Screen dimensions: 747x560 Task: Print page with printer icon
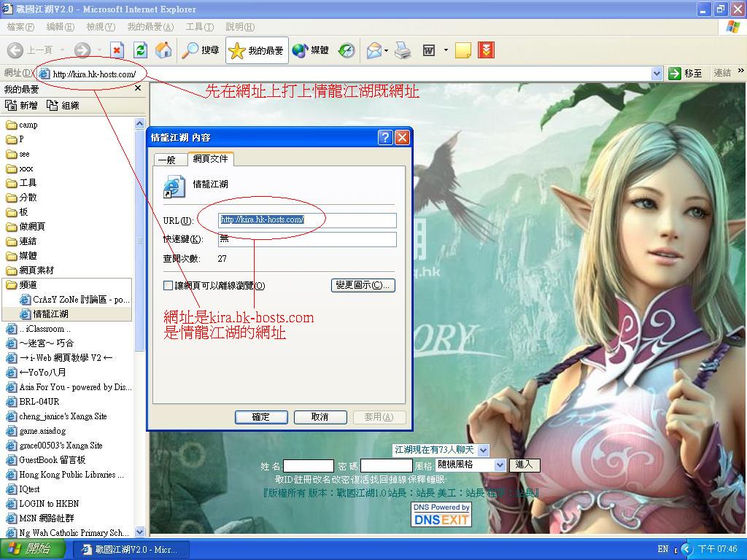click(403, 50)
